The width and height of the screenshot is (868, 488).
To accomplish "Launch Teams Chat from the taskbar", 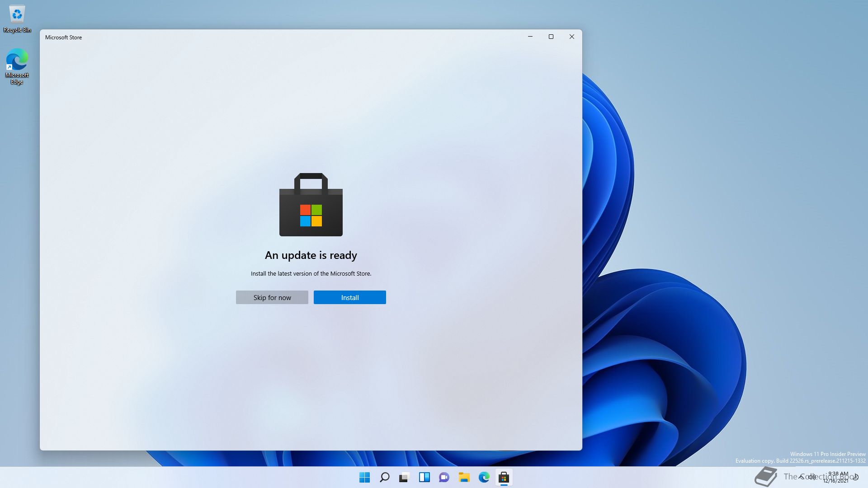I will click(444, 477).
